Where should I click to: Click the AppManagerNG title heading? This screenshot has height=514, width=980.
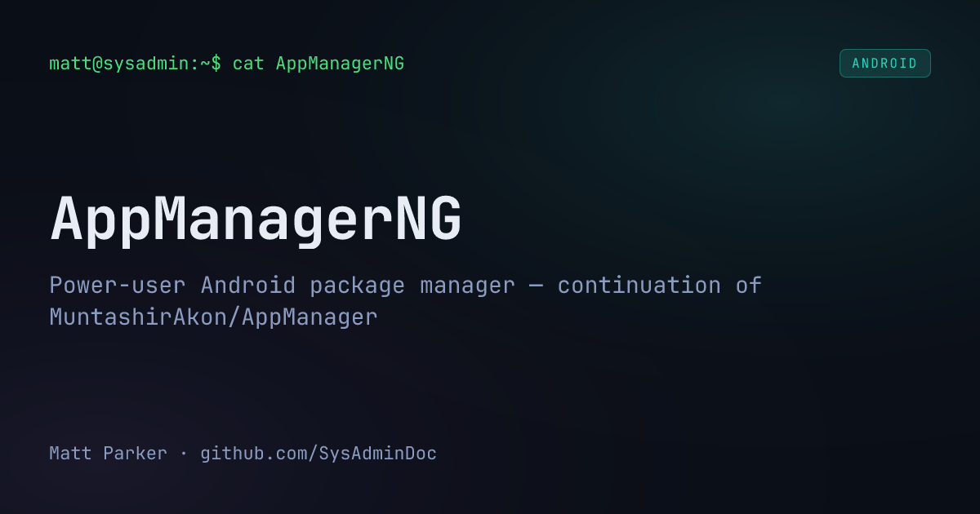[256, 221]
